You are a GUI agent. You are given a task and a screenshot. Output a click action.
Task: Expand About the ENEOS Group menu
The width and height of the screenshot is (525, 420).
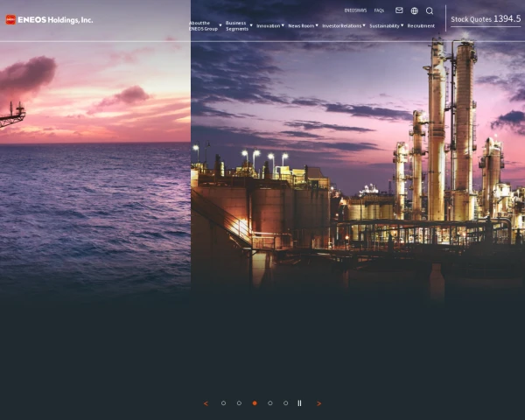(x=205, y=26)
